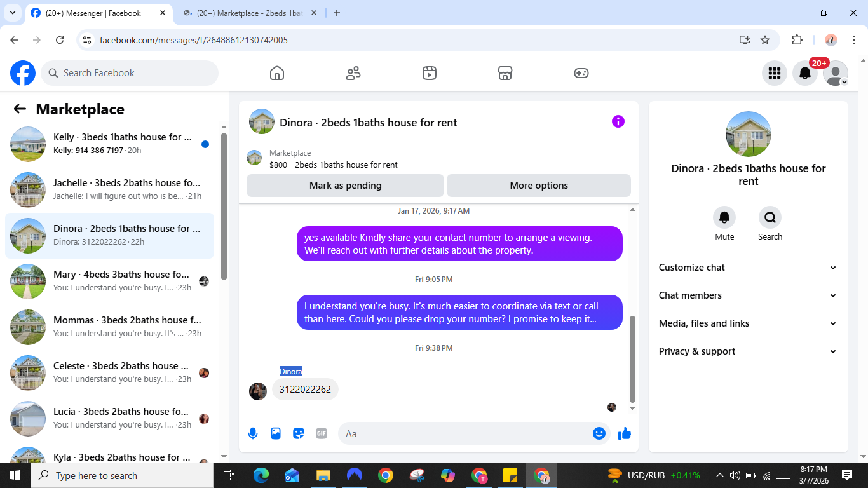Click the conversation list scrollbar
This screenshot has height=488, width=868.
pos(224,206)
